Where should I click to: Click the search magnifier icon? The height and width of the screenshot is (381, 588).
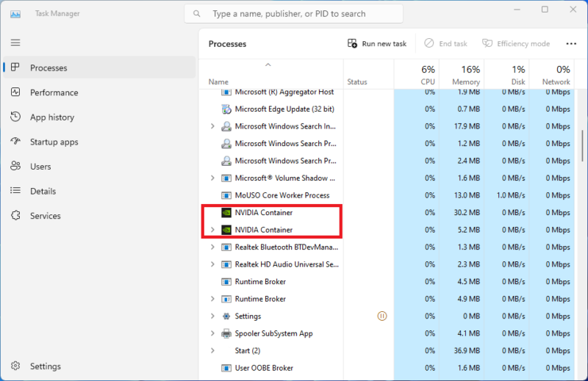coord(196,14)
